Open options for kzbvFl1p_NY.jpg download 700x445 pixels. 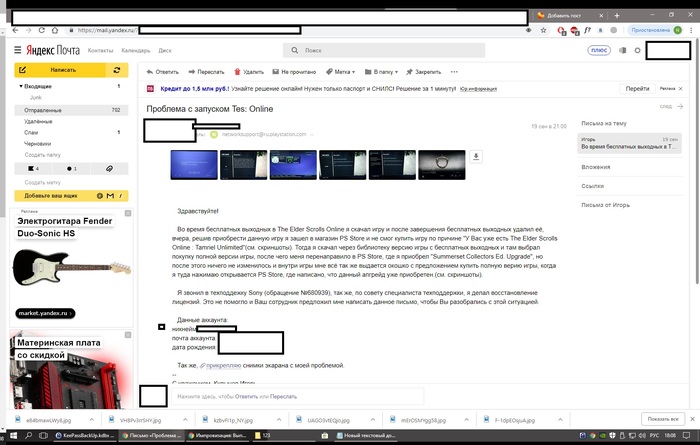point(279,420)
